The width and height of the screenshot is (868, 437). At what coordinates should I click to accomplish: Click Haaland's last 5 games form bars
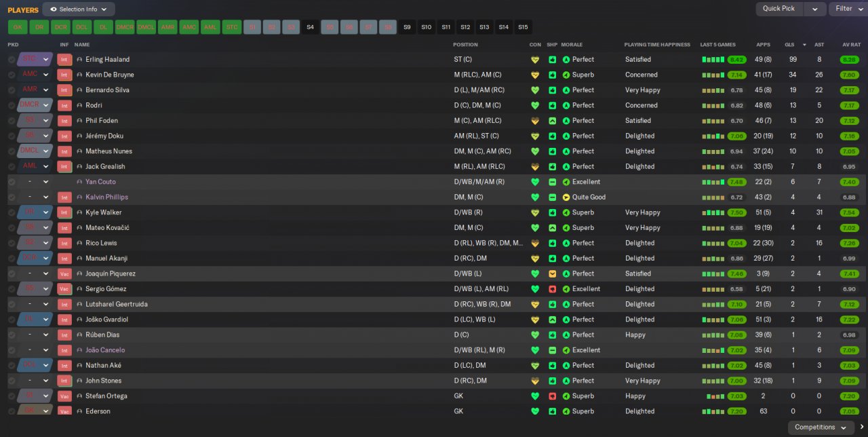pyautogui.click(x=713, y=60)
